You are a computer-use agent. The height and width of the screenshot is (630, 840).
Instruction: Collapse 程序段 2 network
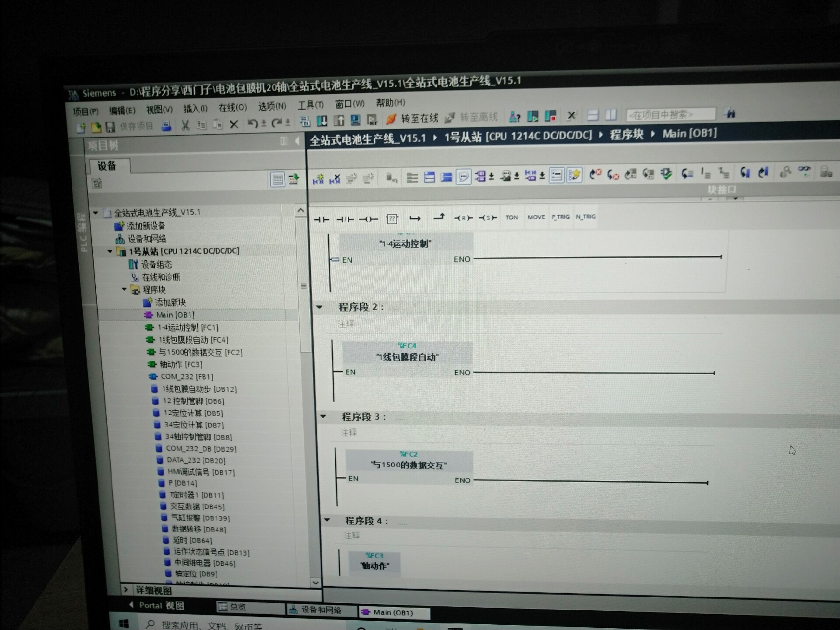point(319,307)
